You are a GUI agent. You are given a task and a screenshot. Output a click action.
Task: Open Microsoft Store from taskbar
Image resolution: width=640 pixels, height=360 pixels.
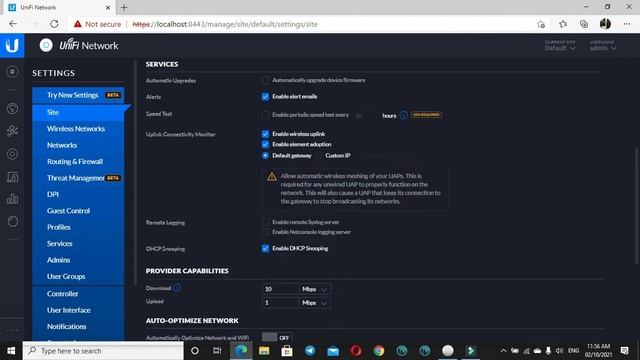pos(287,351)
